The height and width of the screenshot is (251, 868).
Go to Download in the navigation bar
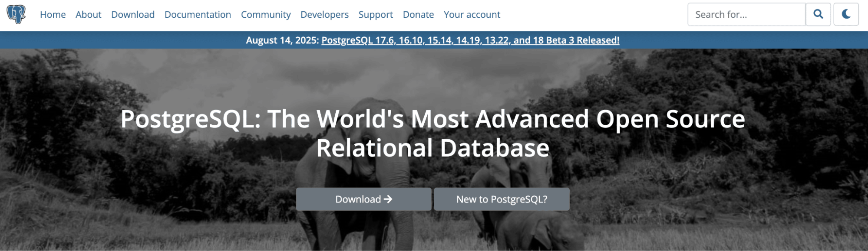133,14
